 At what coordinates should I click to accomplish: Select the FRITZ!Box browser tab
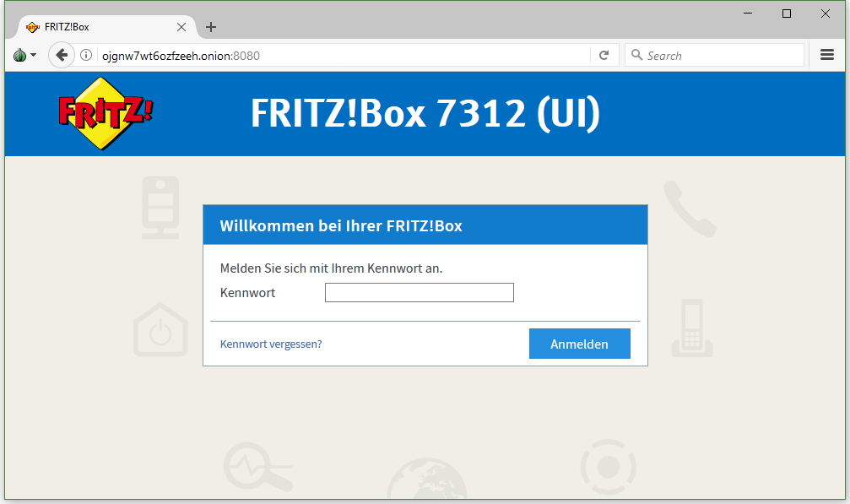107,27
